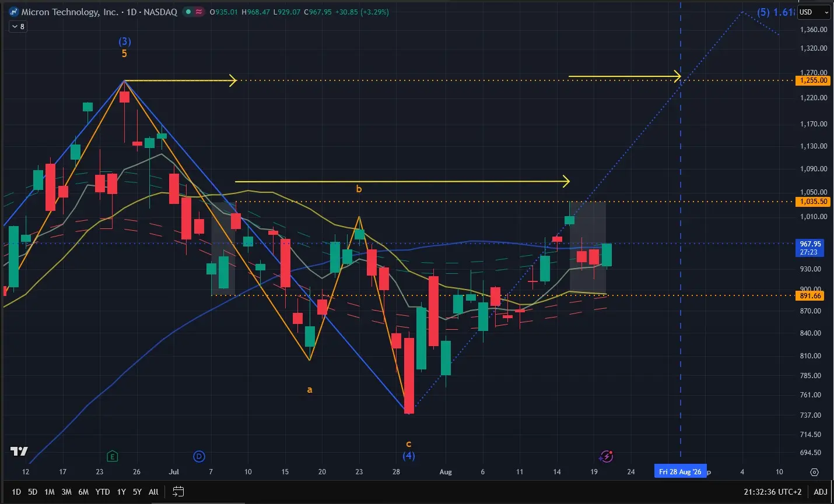Click the 891.66 price line label

click(811, 295)
